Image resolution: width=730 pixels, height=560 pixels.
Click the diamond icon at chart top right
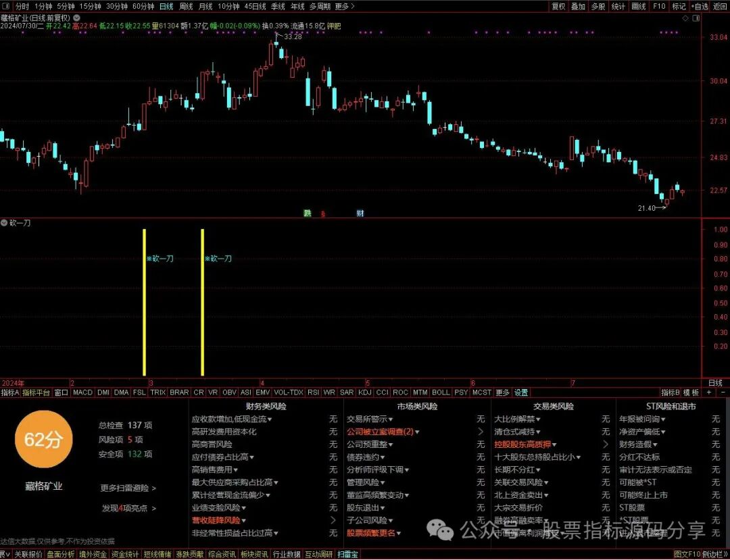685,18
